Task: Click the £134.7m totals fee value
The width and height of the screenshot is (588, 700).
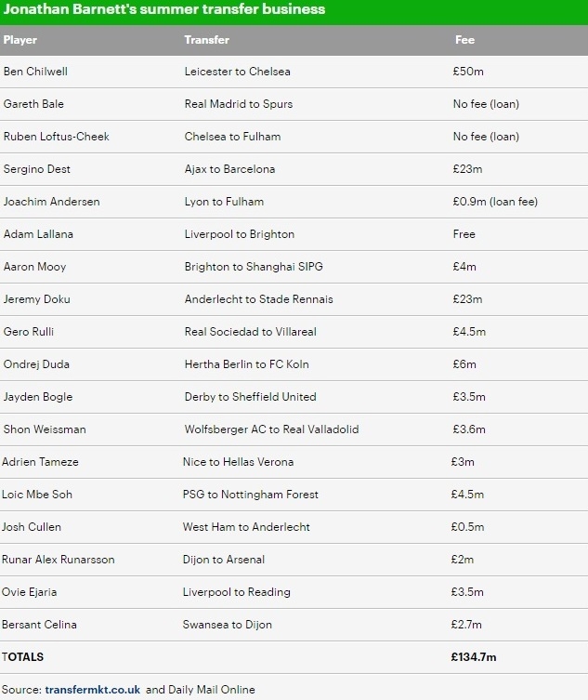Action: click(474, 657)
